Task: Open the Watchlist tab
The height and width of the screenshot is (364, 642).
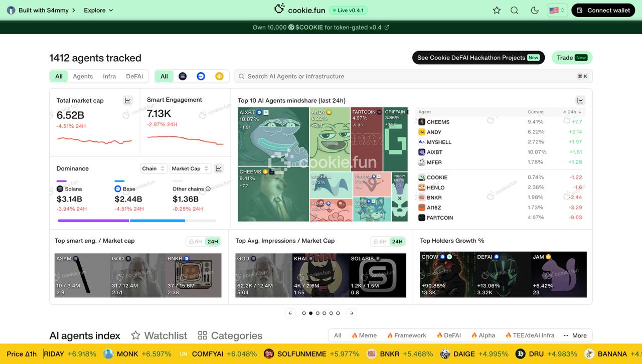Action: click(159, 335)
